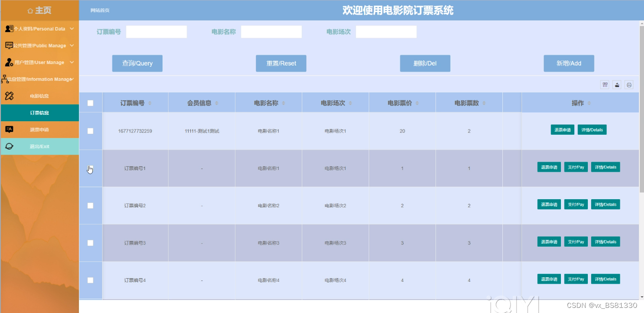Open 详情/Details for row 1677127732259
The width and height of the screenshot is (644, 313).
coord(592,130)
